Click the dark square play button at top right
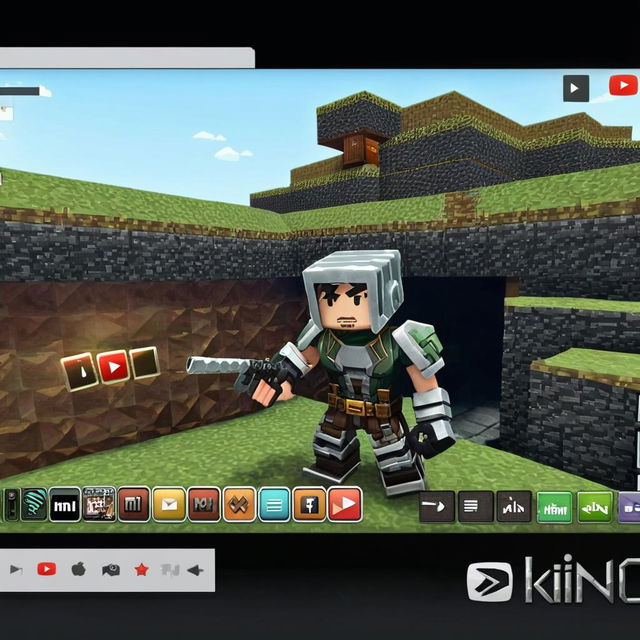640x640 pixels. click(576, 88)
